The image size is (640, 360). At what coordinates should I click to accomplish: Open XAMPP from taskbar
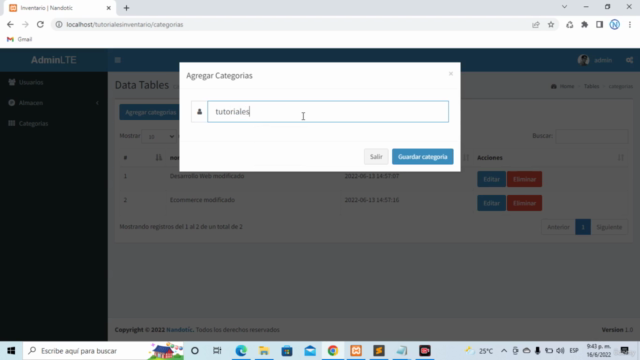[356, 351]
